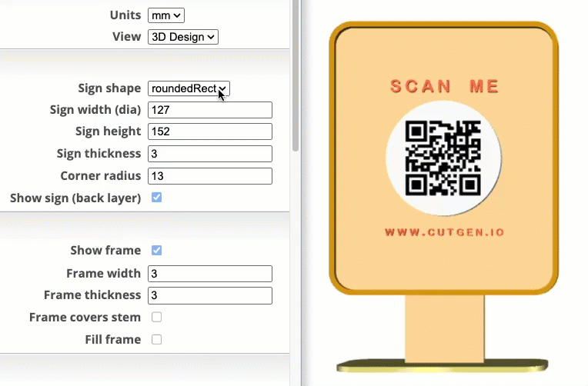This screenshot has width=588, height=386.
Task: Focus the Sign height input box
Action: tap(210, 131)
